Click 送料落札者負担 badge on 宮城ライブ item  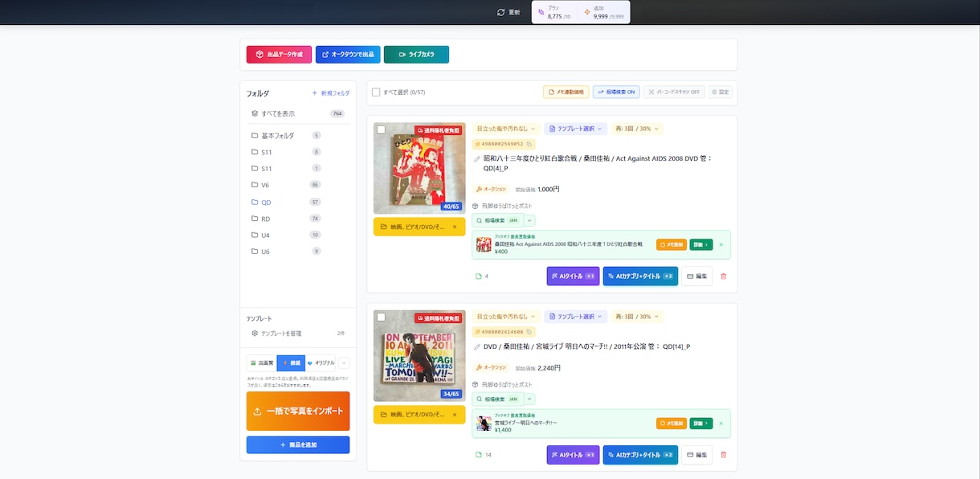pyautogui.click(x=438, y=318)
